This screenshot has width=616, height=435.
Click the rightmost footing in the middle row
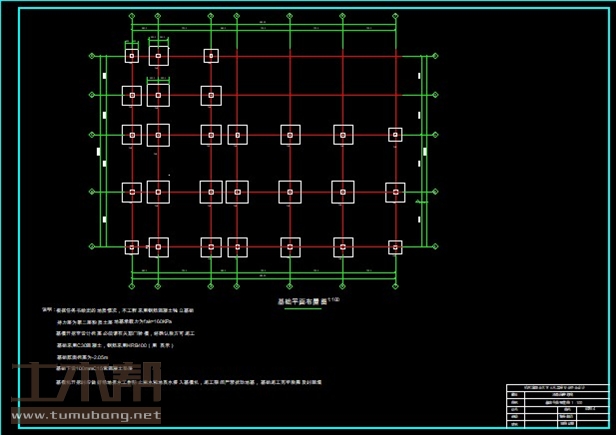click(395, 134)
